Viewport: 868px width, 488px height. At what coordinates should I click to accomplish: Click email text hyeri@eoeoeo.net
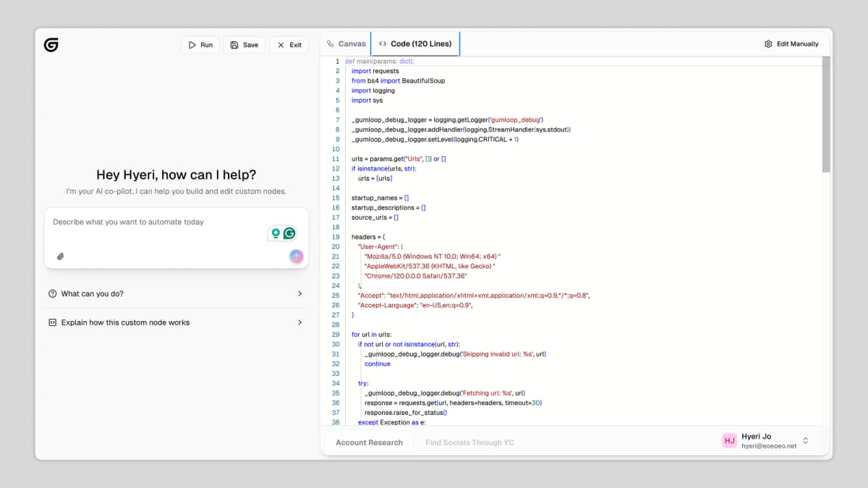(x=769, y=446)
